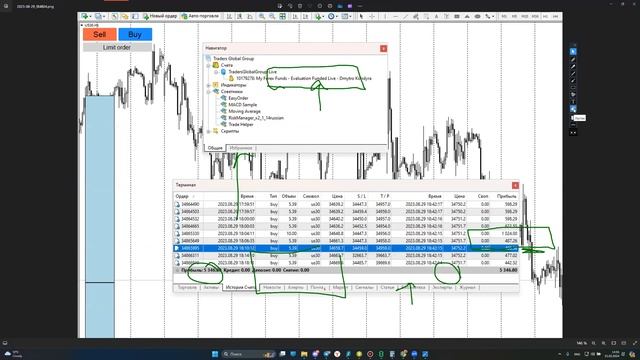
Task: Select the Moving Average expert advisor
Action: click(244, 111)
